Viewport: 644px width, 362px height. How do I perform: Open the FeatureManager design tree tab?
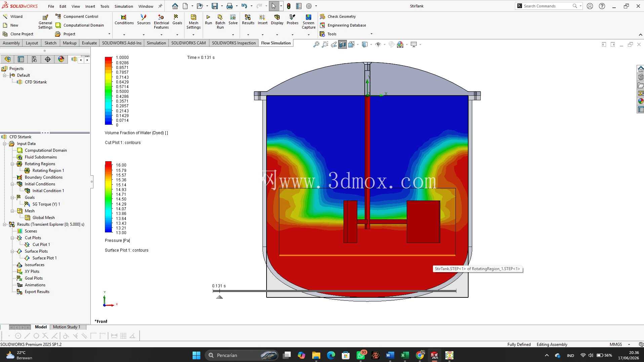(x=7, y=59)
